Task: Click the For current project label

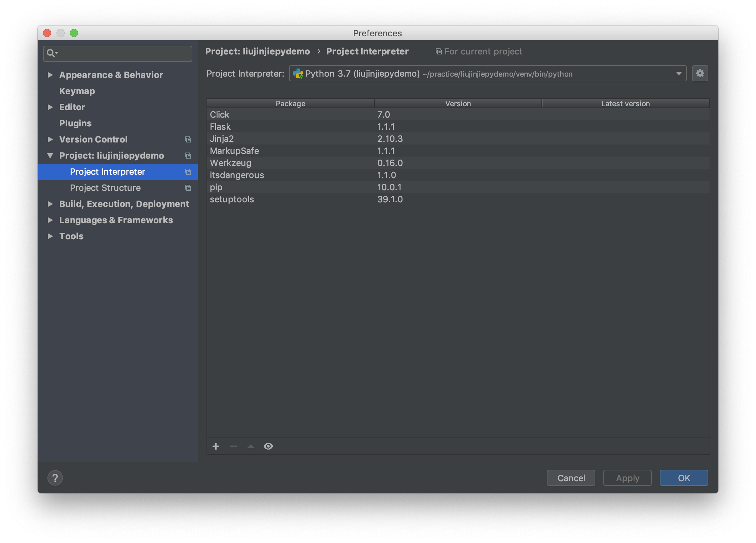Action: (x=483, y=51)
